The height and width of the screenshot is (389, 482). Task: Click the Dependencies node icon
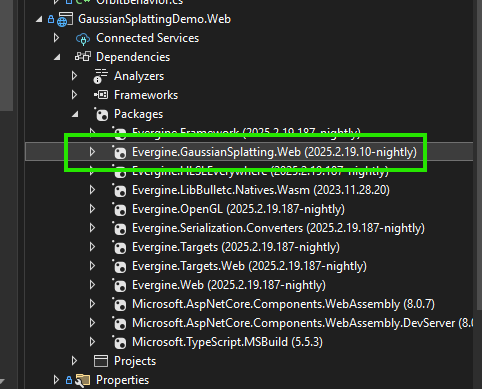coord(83,56)
